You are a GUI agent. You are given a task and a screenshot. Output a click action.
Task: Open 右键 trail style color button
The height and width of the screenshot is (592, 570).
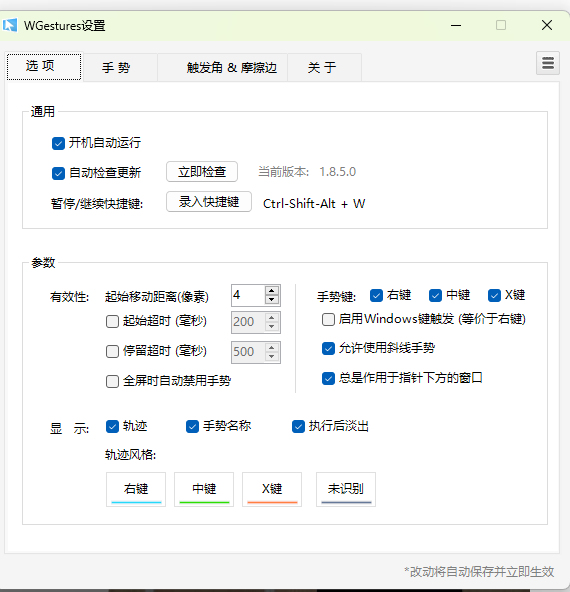[136, 489]
